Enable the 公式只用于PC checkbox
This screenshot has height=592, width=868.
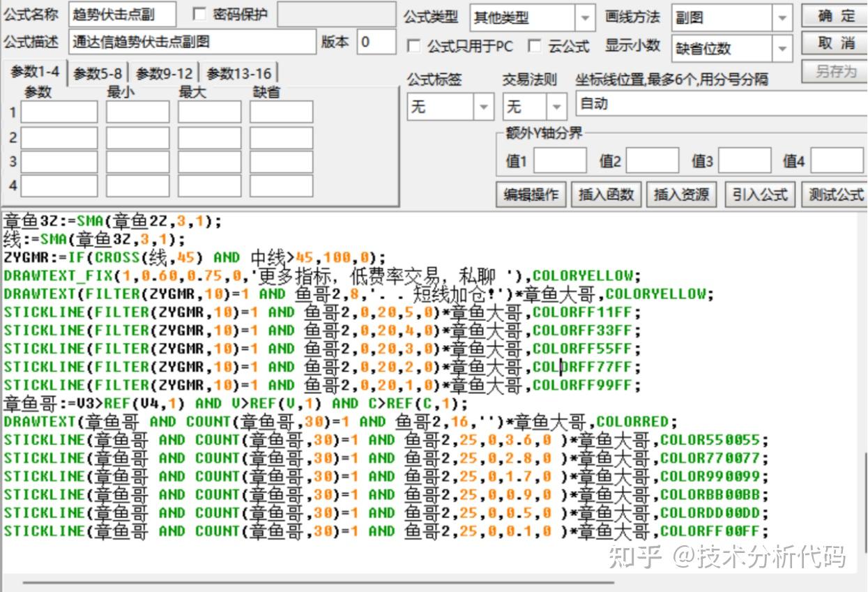click(x=413, y=47)
